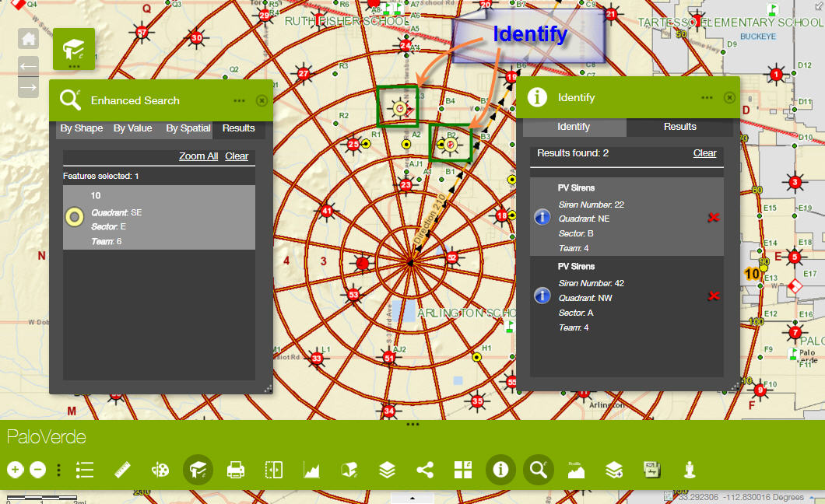Screen dimensions: 825x504
Task: Click the zoom out minus button
Action: click(x=38, y=469)
